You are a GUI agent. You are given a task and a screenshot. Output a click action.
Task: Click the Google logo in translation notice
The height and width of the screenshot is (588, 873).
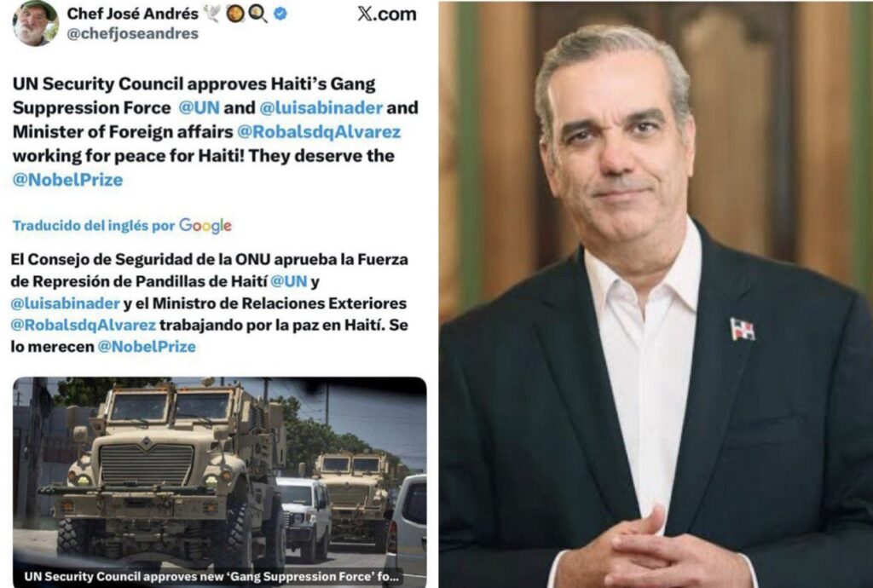click(205, 225)
